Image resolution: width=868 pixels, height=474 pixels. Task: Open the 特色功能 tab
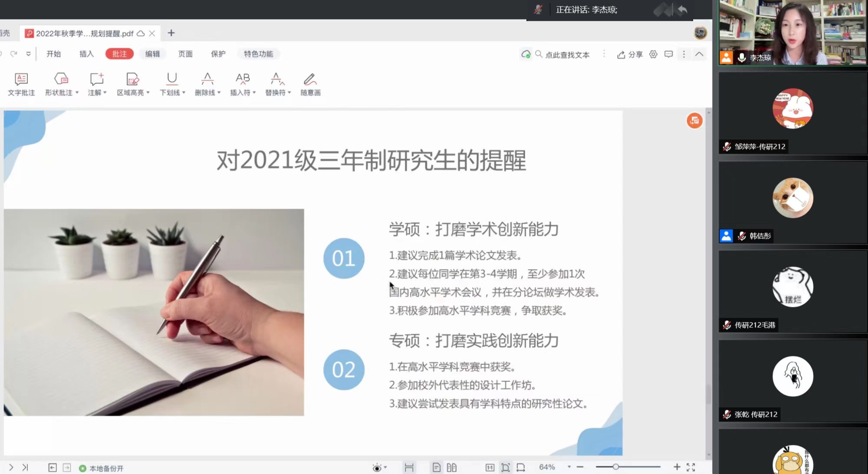[258, 54]
